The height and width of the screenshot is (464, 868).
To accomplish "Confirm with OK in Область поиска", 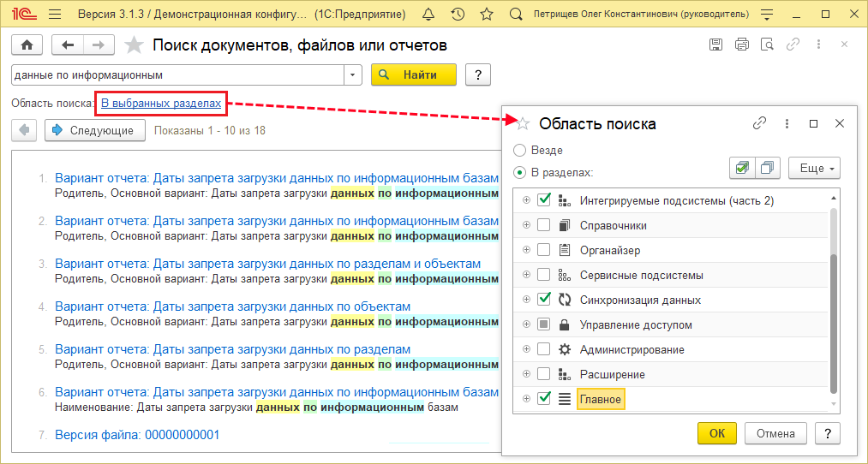I will 717,433.
